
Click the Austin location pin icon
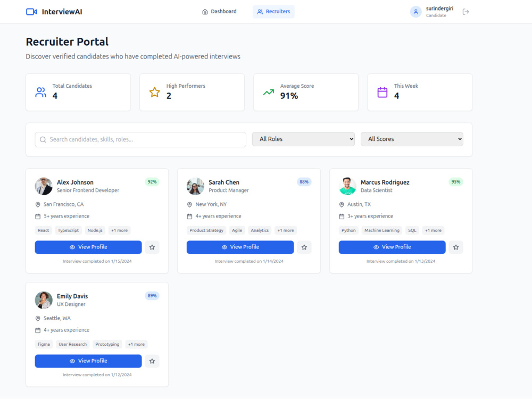pos(342,205)
